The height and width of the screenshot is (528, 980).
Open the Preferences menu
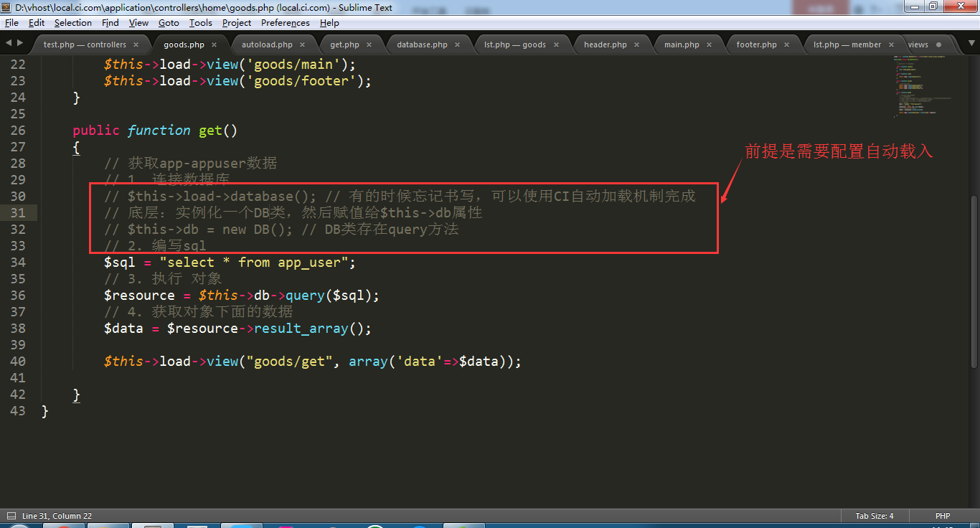pos(285,23)
